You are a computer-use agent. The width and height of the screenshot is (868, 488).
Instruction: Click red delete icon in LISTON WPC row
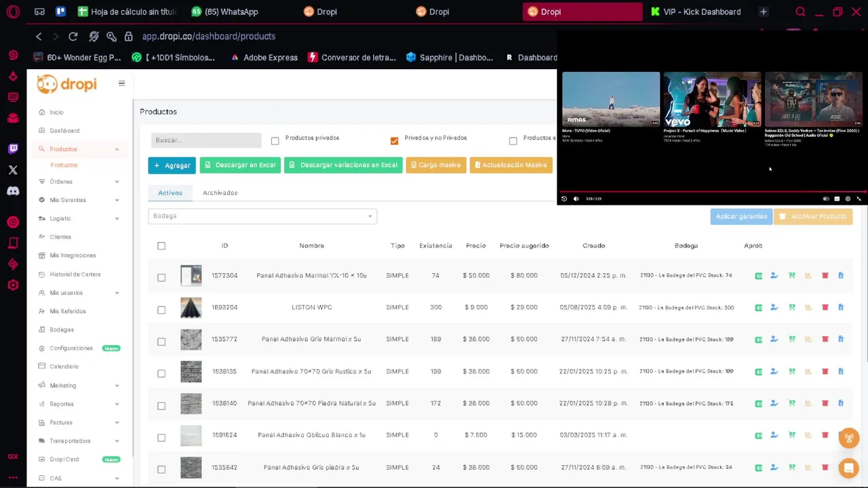[825, 308]
